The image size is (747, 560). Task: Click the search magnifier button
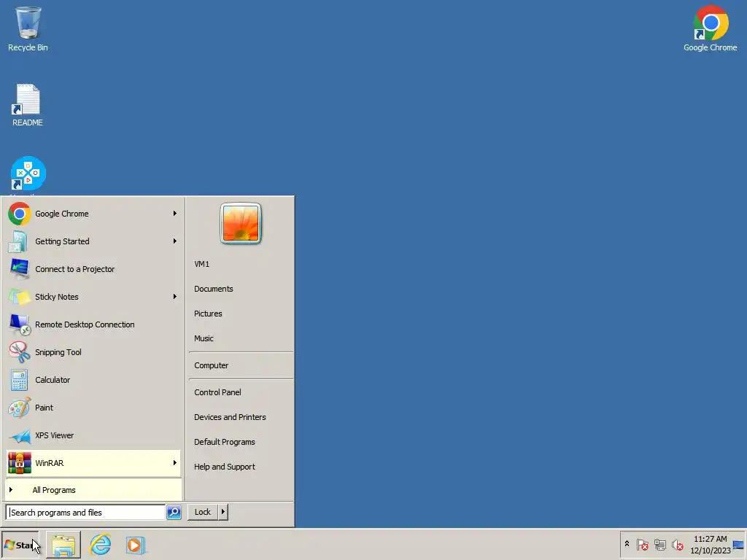click(x=174, y=512)
